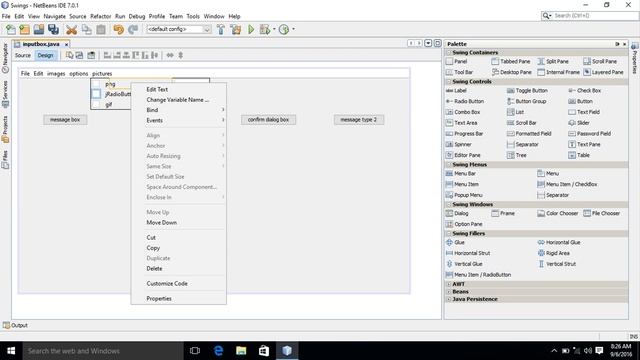This screenshot has height=360, width=640.
Task: Click the Preview Design icon
Action: 91,55
